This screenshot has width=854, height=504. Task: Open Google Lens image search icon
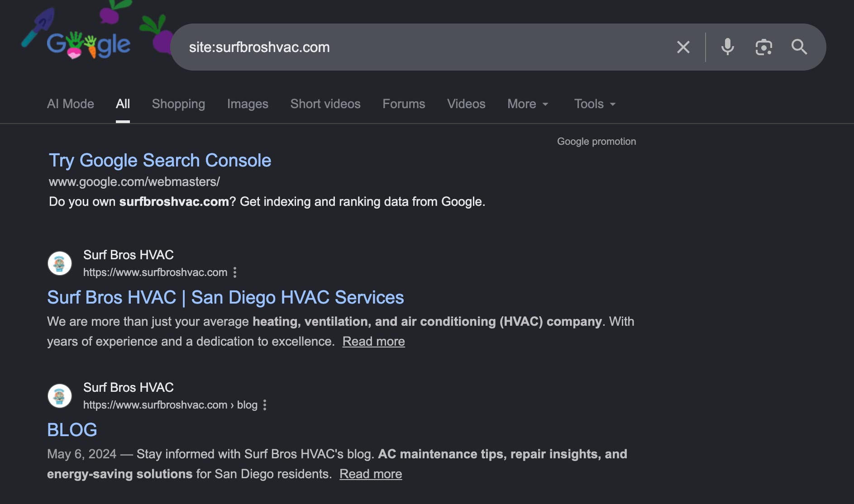pos(763,47)
